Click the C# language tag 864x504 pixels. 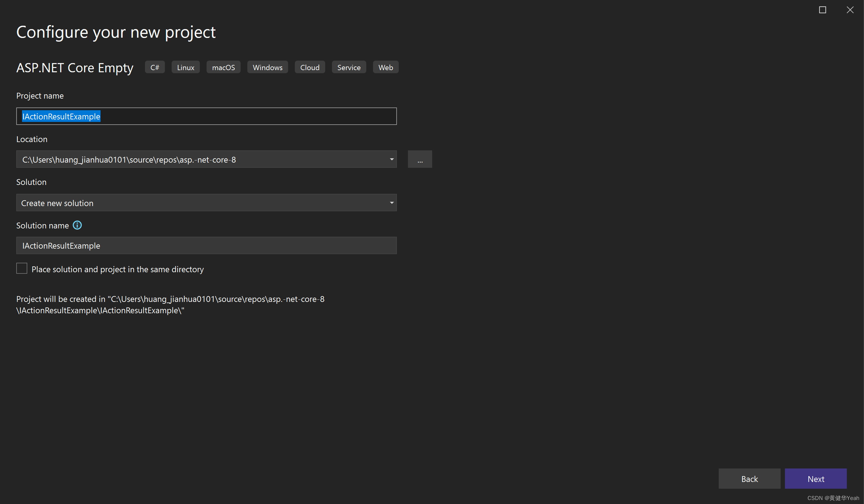pos(155,67)
